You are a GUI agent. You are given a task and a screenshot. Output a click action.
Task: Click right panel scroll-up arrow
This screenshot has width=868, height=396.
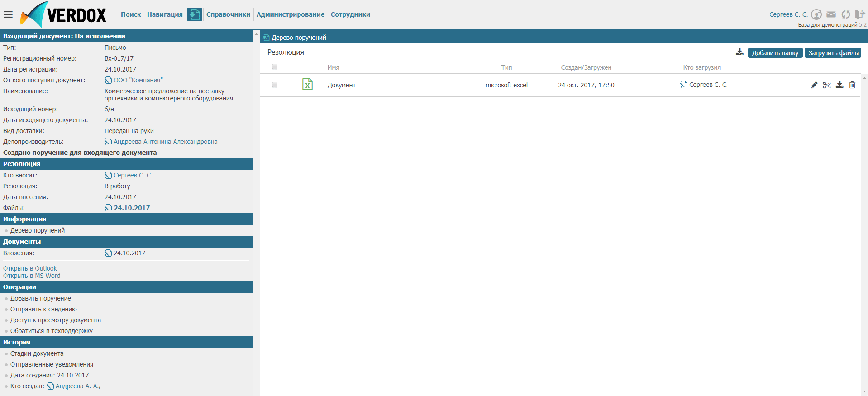tap(864, 78)
